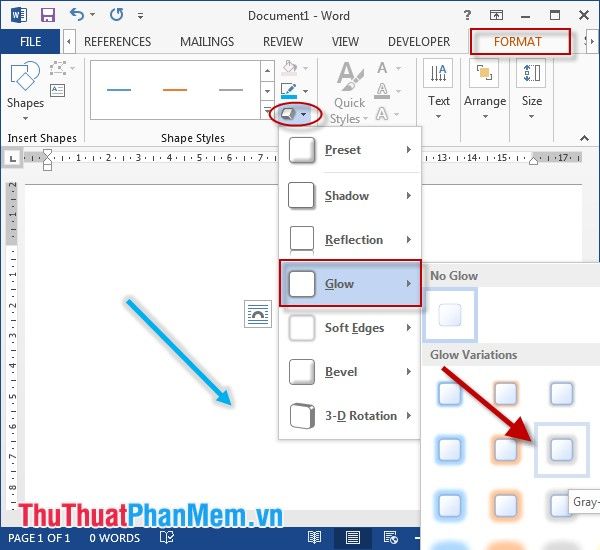Open the FORMAT ribbon tab
The width and height of the screenshot is (600, 550).
[x=518, y=42]
